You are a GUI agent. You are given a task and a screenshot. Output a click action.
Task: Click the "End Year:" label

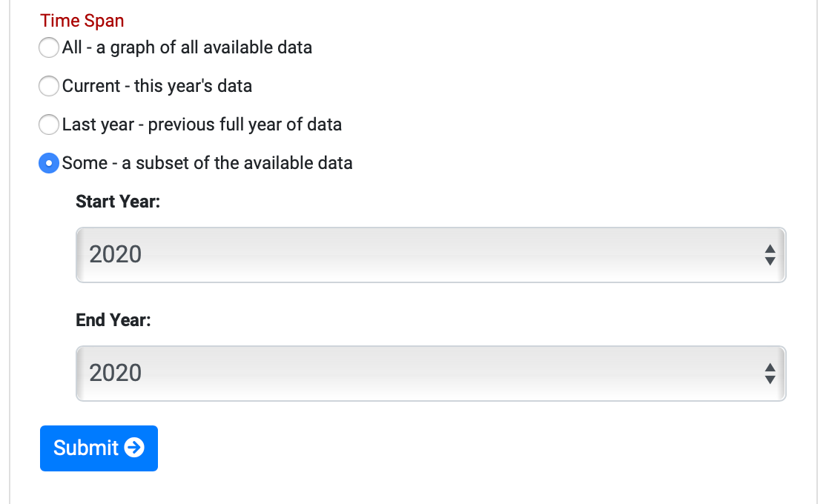click(x=113, y=319)
